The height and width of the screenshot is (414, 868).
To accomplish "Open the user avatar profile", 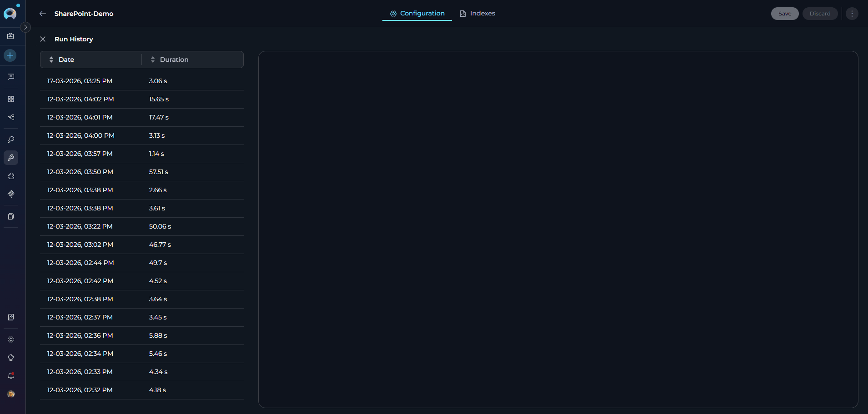I will pos(11,394).
